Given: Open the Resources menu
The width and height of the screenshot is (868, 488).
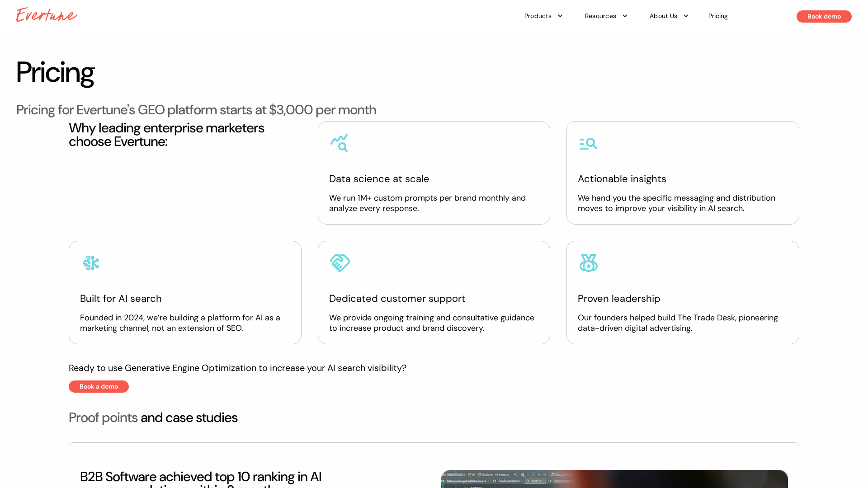Looking at the screenshot, I should (600, 16).
